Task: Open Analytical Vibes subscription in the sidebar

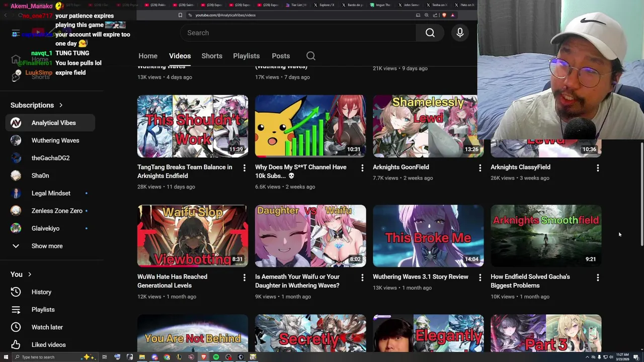Action: pyautogui.click(x=50, y=123)
